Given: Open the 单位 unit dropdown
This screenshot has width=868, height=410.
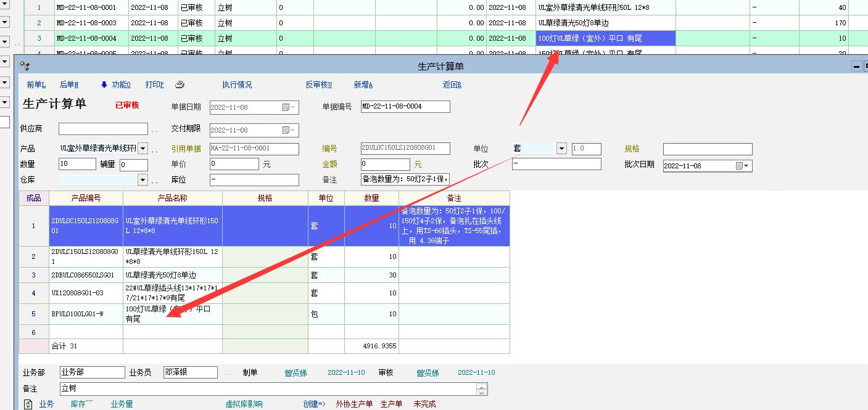Looking at the screenshot, I should (561, 149).
